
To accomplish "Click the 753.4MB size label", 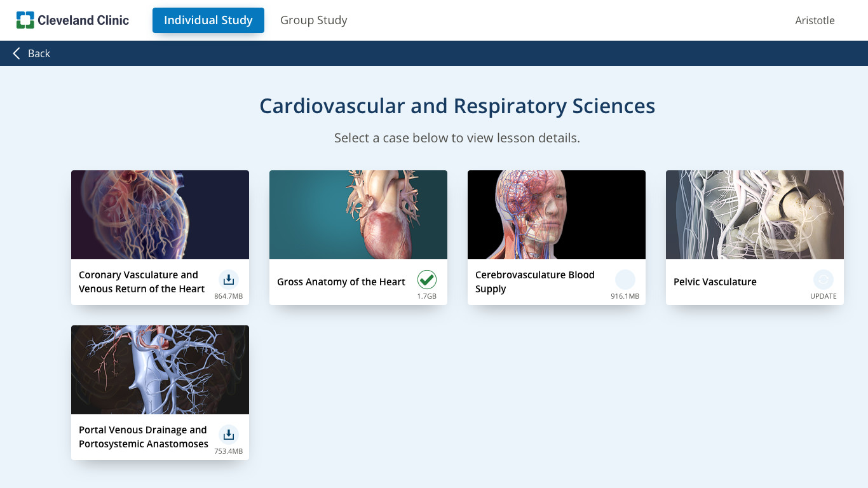I will (x=228, y=451).
